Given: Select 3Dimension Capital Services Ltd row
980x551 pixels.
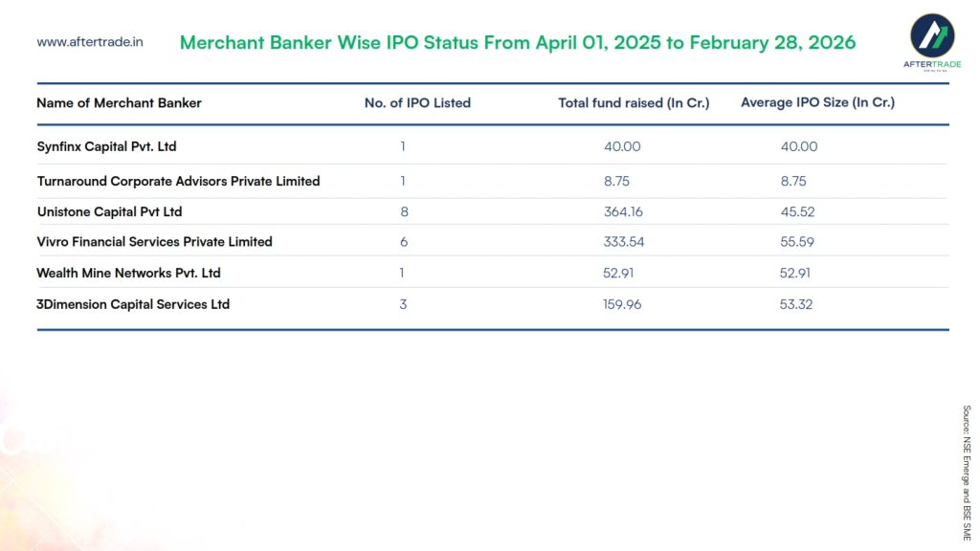Looking at the screenshot, I should click(133, 304).
